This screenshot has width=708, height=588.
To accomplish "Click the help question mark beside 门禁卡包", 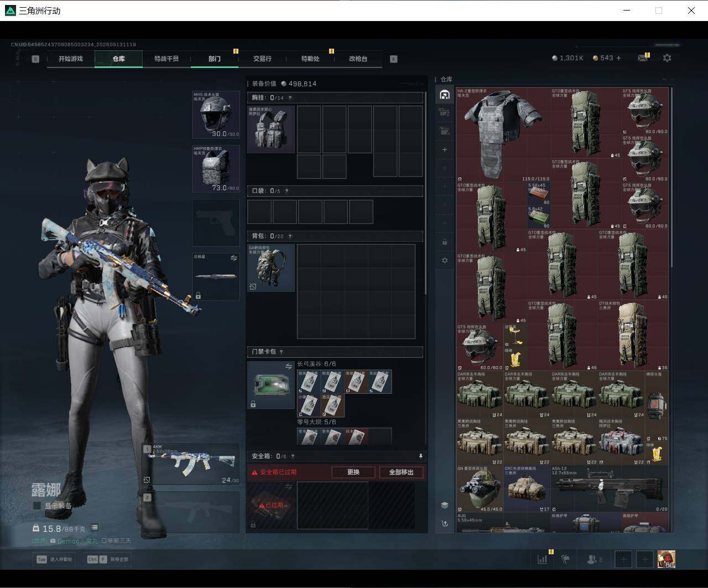I will [x=281, y=352].
